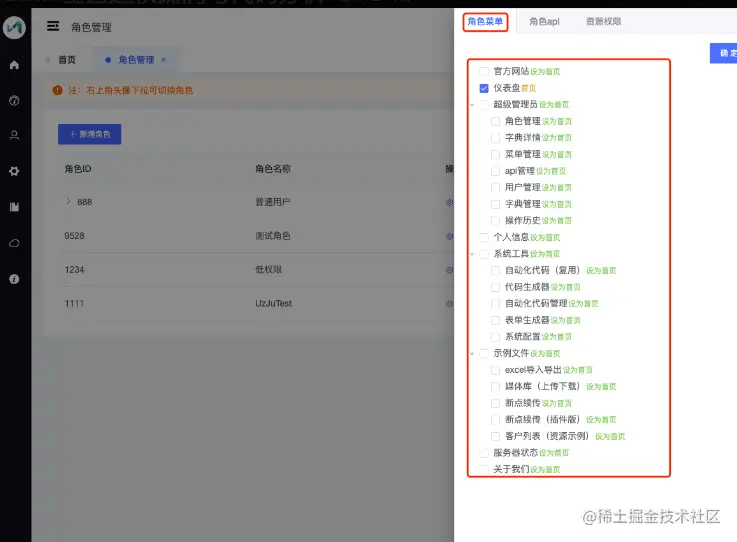
Task: Check the 操作历史 checkbox
Action: pos(495,220)
